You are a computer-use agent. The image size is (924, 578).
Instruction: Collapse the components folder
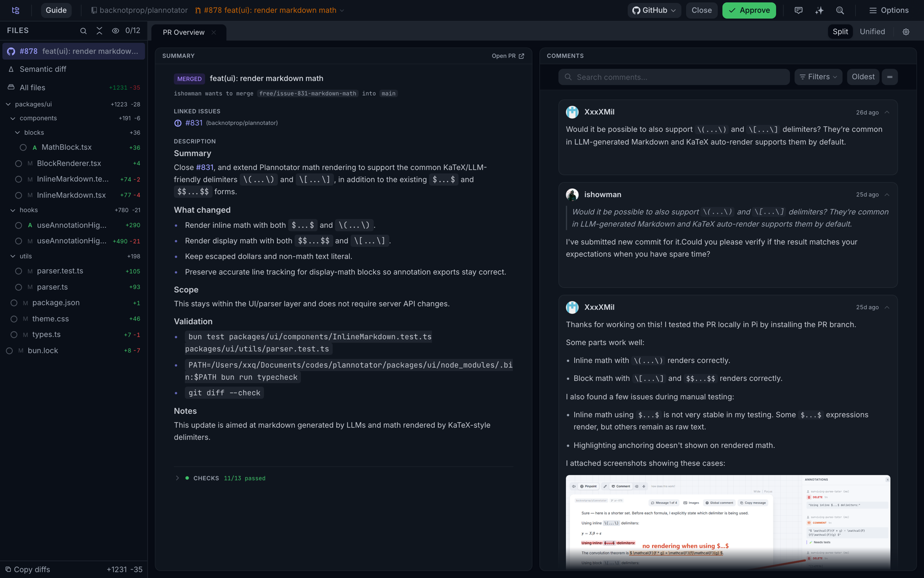click(x=13, y=118)
